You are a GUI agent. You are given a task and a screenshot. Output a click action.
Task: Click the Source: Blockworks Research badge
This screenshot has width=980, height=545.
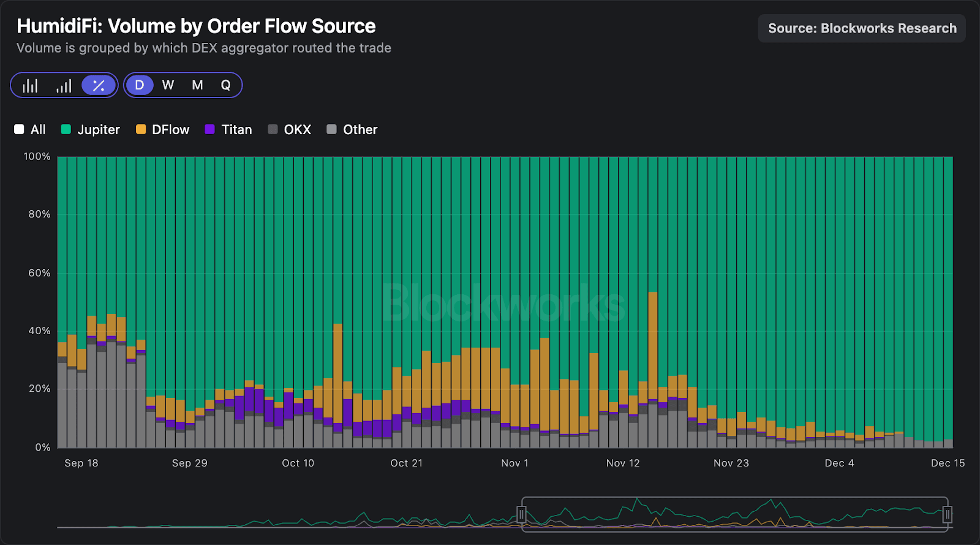(861, 28)
